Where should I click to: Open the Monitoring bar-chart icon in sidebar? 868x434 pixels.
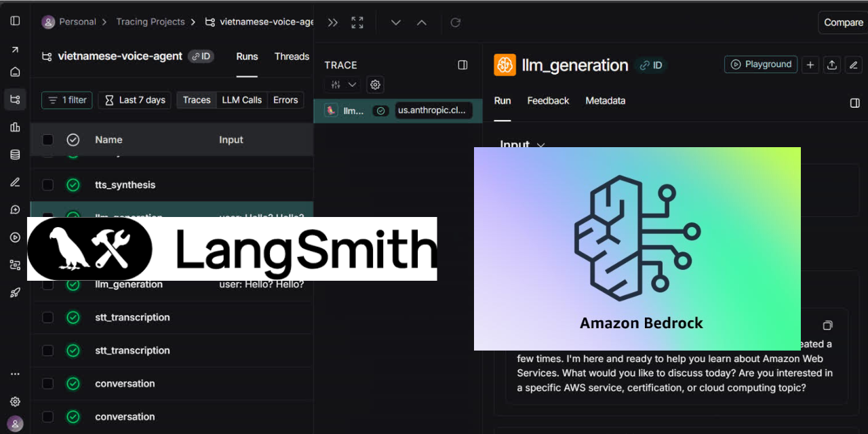coord(15,127)
